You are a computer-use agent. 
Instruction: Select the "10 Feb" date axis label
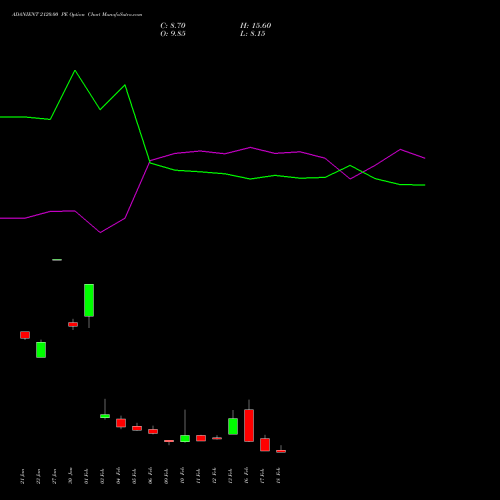tap(182, 476)
